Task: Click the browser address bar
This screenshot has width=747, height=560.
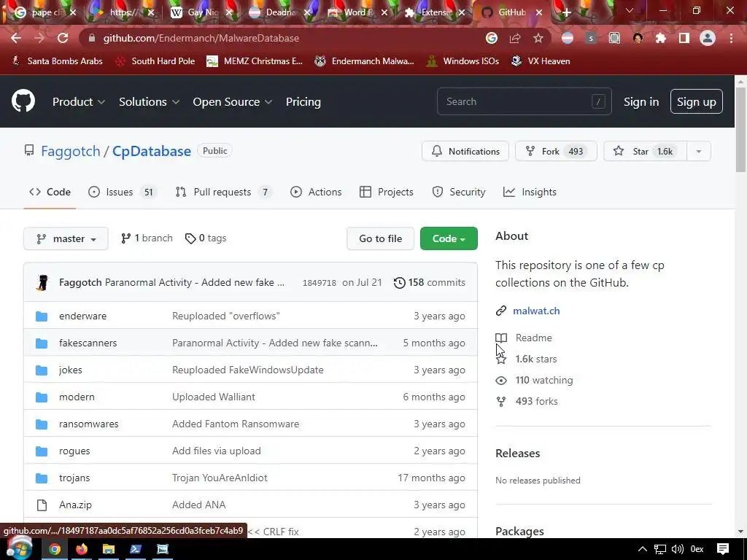Action: coord(286,38)
